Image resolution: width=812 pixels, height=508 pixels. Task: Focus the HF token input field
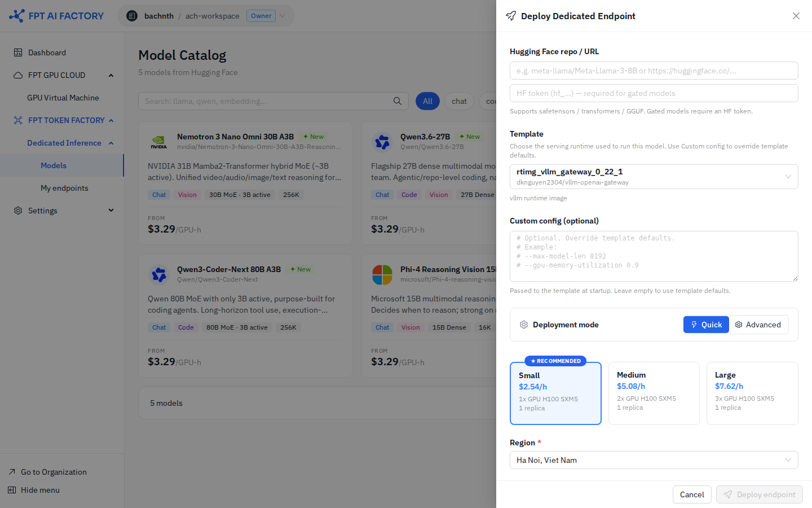(654, 93)
